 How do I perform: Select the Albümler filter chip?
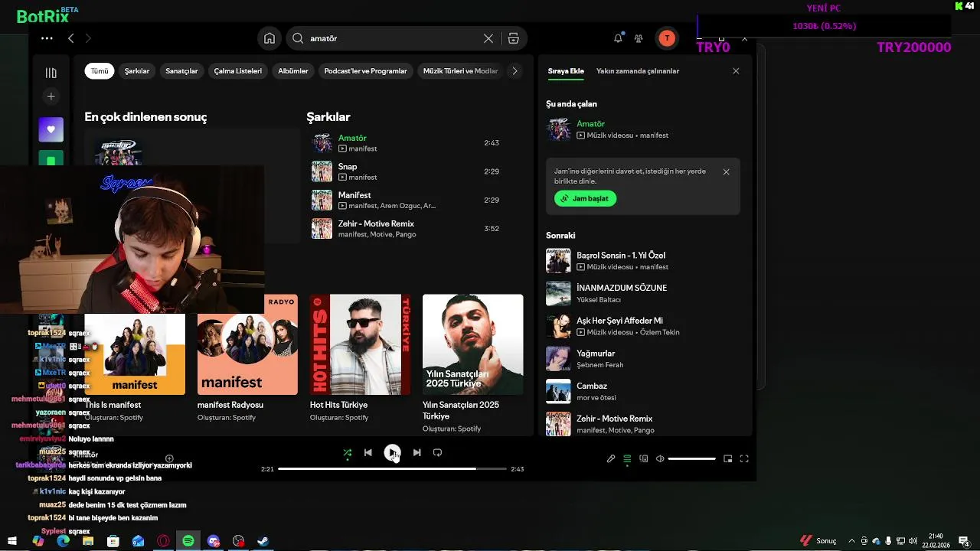[293, 71]
